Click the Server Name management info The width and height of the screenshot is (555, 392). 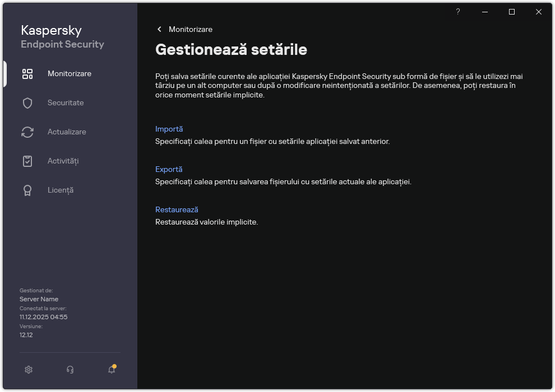click(39, 298)
